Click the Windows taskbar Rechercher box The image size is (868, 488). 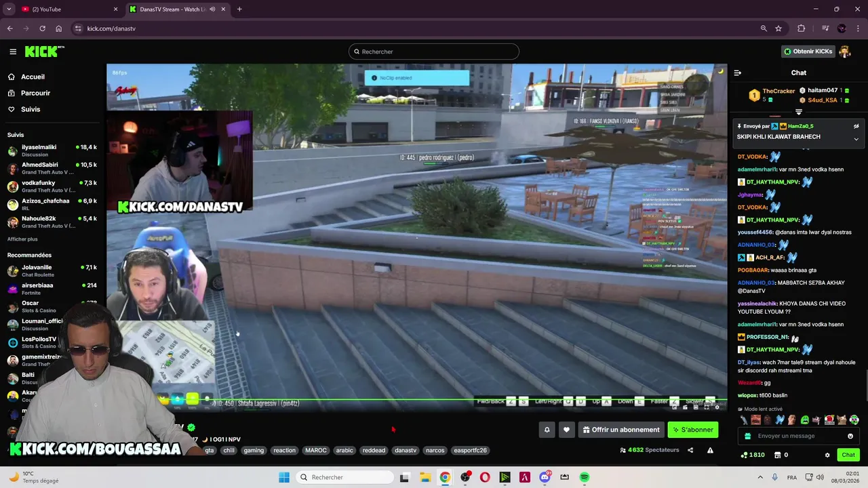[x=345, y=477]
